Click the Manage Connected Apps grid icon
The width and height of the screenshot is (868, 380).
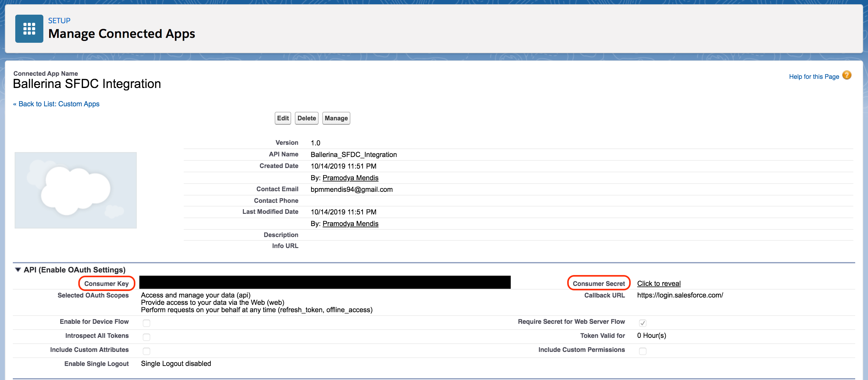click(x=29, y=29)
